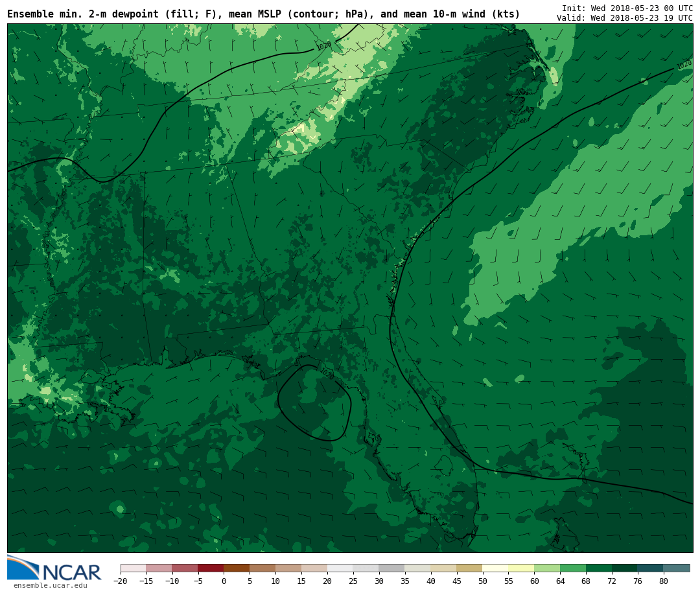The height and width of the screenshot is (593, 700).
Task: Pick the -5 to 0 dark red swatch
Action: [x=211, y=568]
